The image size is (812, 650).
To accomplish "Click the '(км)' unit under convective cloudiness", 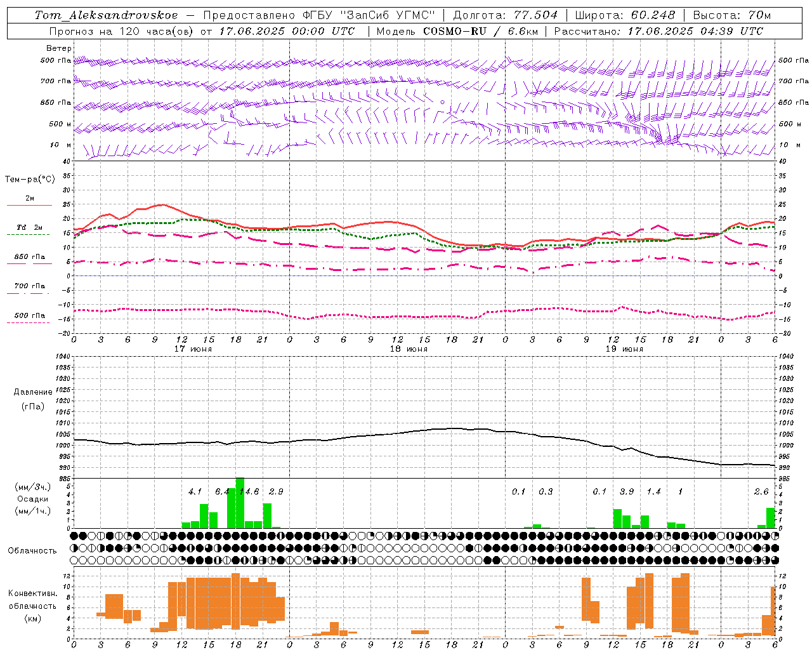I will (32, 618).
